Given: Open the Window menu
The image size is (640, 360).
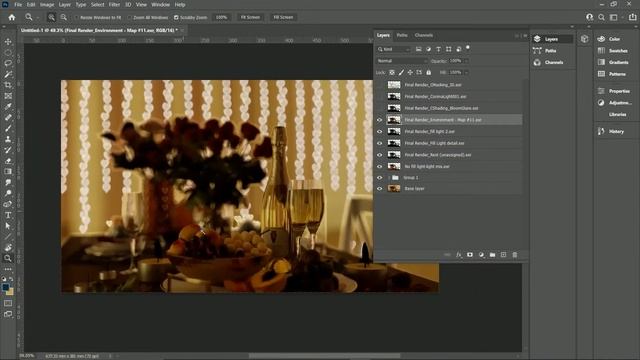Looking at the screenshot, I should click(x=160, y=4).
